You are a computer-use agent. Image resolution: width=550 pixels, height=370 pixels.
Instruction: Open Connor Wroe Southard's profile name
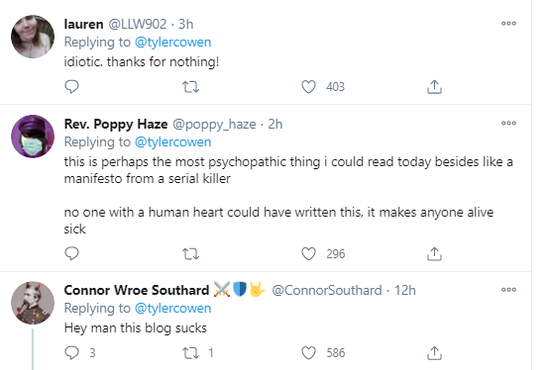click(136, 290)
